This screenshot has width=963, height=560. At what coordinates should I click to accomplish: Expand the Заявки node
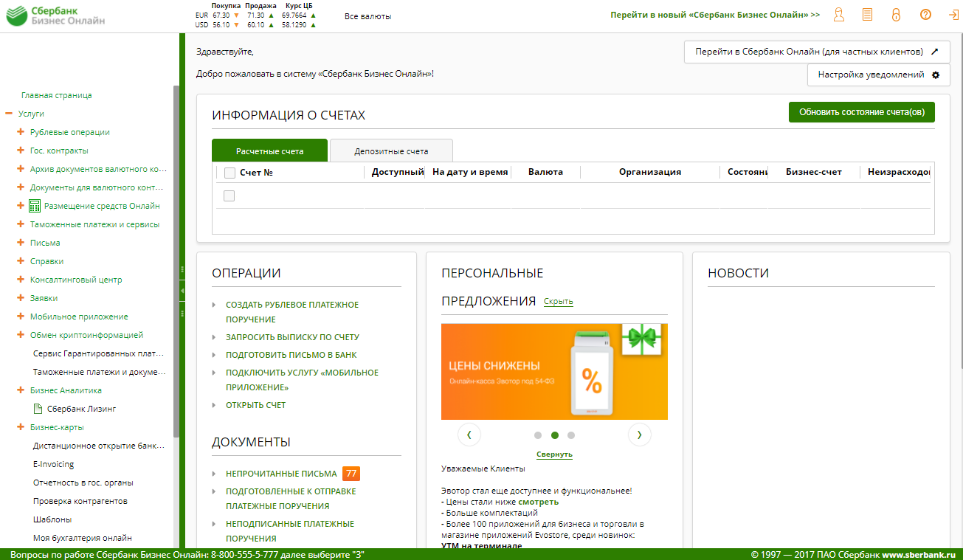coord(21,298)
